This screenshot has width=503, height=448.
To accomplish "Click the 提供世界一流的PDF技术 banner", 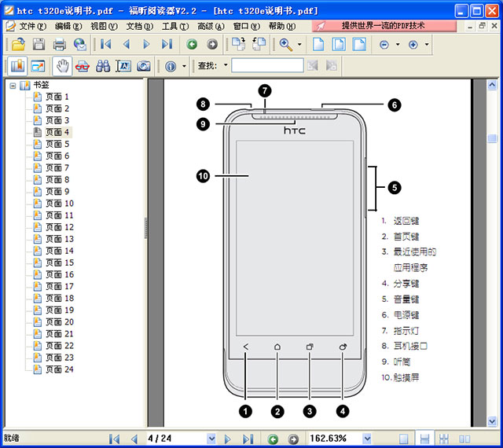I will click(384, 26).
